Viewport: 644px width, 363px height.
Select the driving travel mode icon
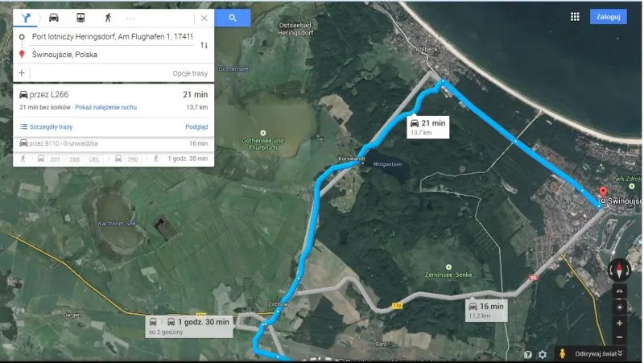53,18
